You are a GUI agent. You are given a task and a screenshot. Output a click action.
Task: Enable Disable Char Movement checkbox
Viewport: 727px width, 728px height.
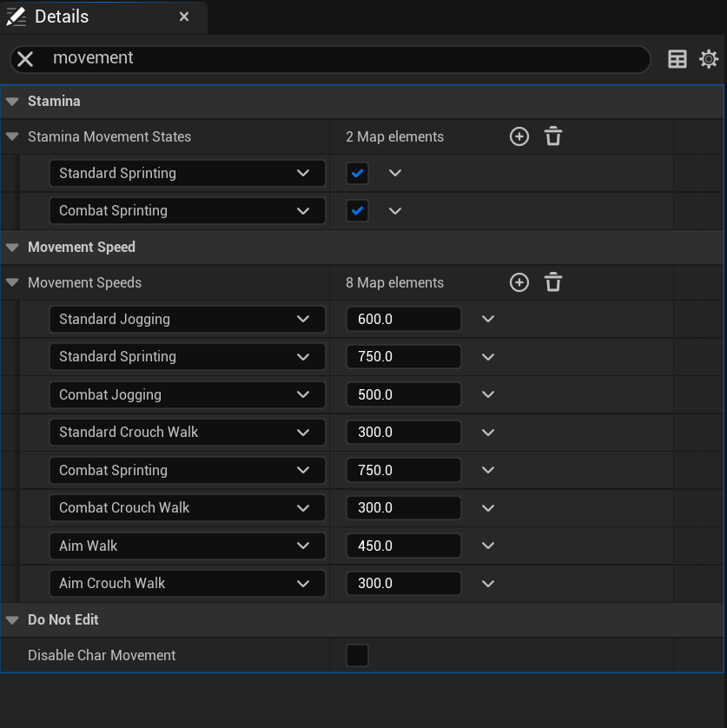(358, 655)
